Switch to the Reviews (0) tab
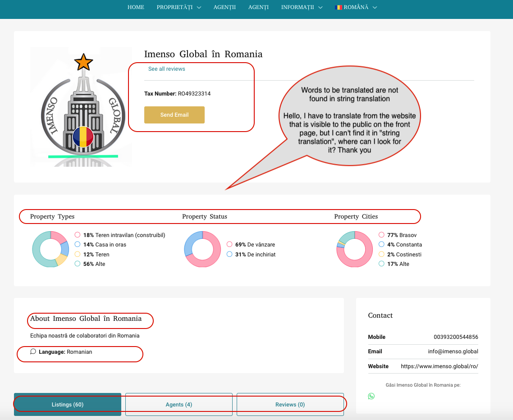 point(290,404)
